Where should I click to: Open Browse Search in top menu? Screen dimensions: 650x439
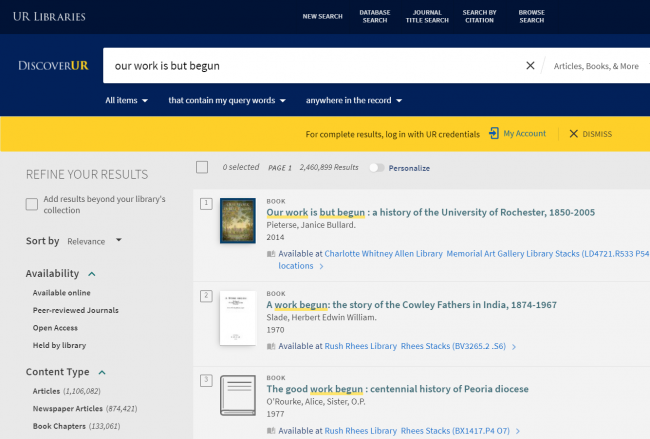tap(531, 16)
